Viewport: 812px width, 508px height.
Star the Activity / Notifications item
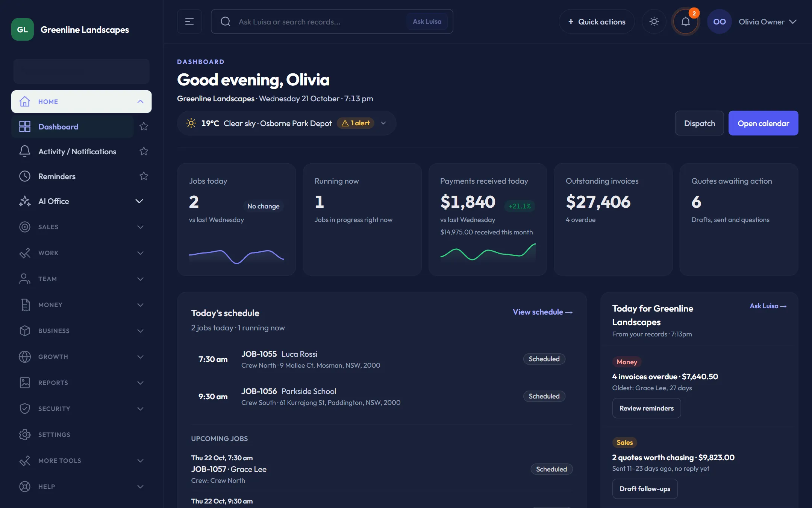tap(144, 151)
